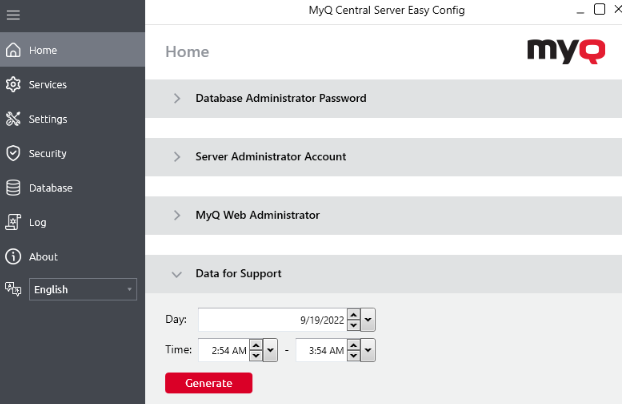622x404 pixels.
Task: Click the start time 2:54 AM field
Action: point(222,350)
